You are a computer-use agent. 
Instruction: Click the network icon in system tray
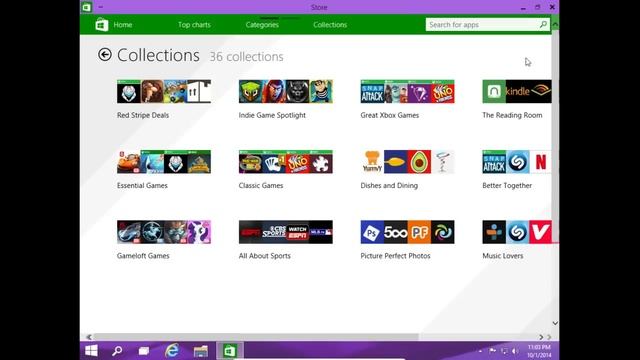(504, 351)
